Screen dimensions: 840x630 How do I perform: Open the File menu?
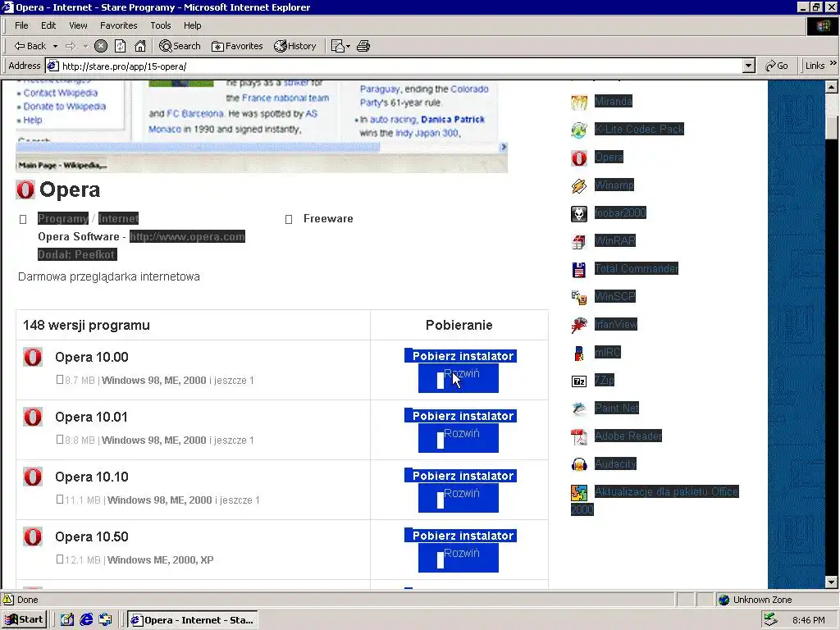click(21, 25)
